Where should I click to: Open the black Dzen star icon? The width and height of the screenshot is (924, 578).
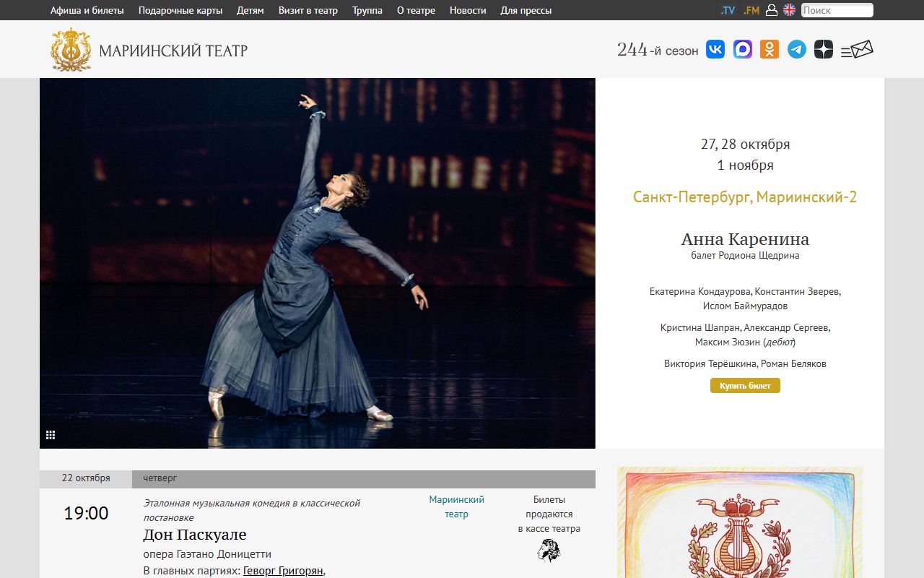tap(824, 49)
